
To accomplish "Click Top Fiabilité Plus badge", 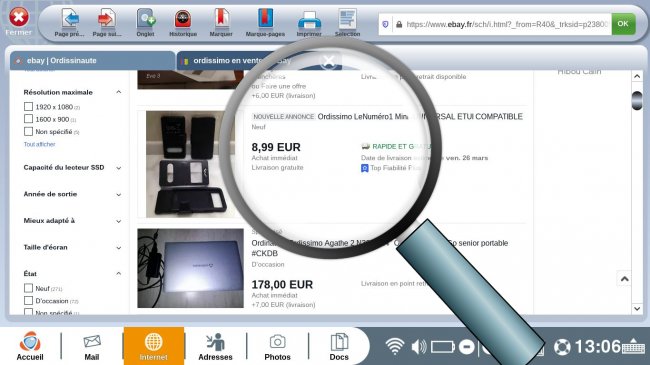I will (x=390, y=168).
